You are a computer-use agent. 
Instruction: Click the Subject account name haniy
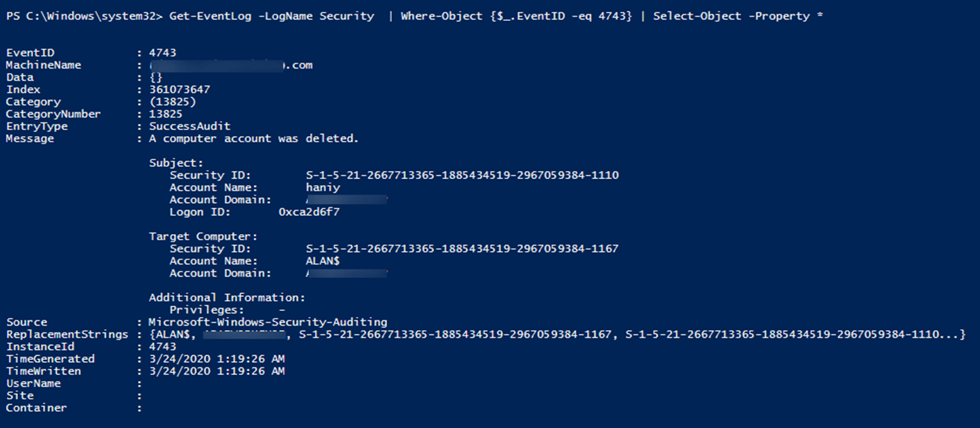click(322, 188)
